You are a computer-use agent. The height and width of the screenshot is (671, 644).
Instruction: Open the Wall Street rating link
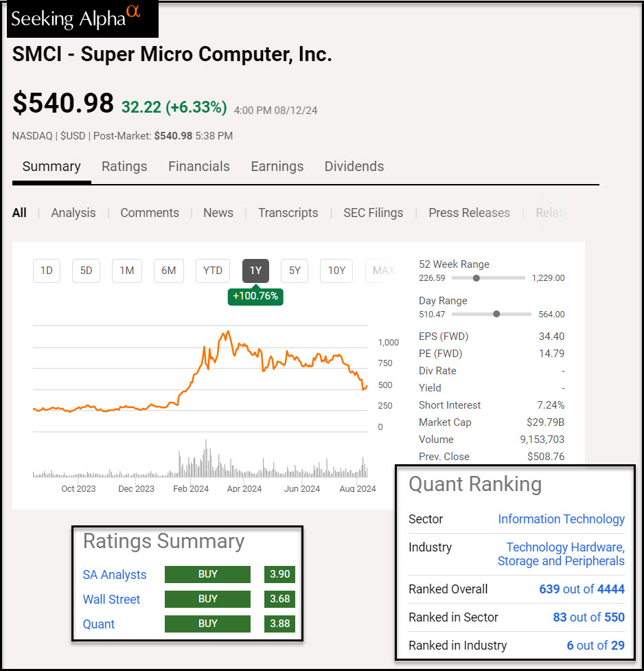coord(111,600)
